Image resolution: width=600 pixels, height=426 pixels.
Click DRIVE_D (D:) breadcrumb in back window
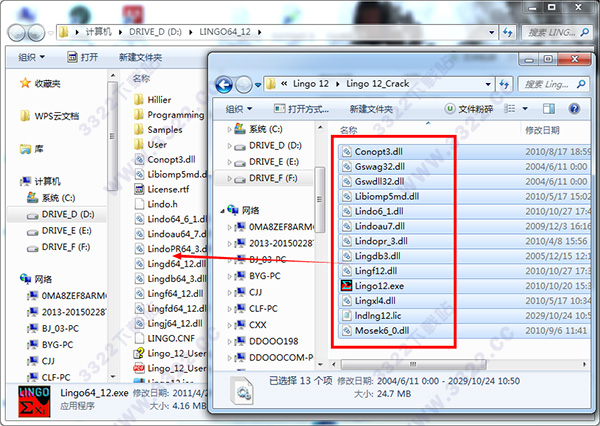(x=155, y=32)
